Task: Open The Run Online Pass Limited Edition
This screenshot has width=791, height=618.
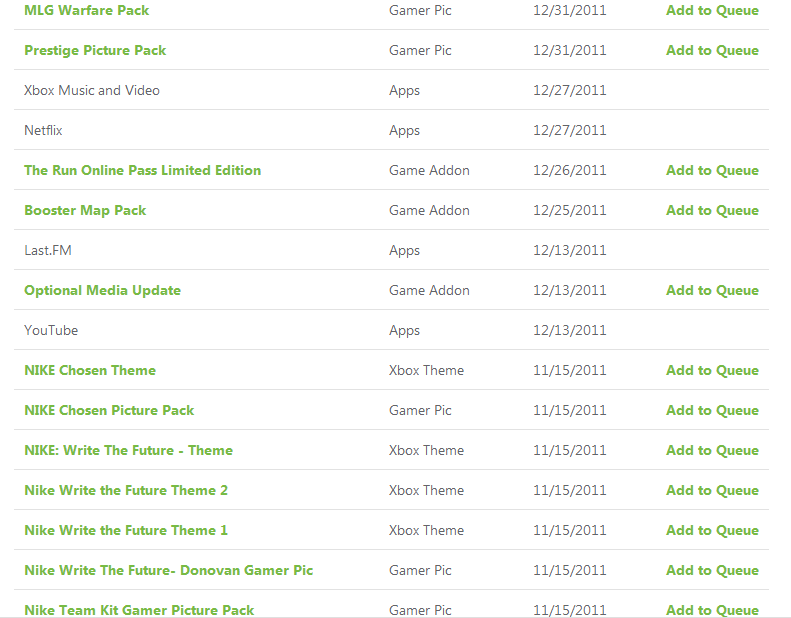Action: [142, 171]
